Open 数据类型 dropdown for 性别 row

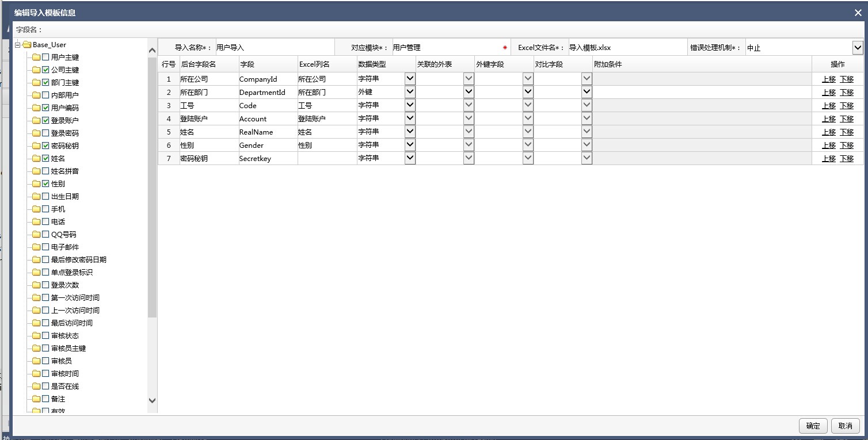410,145
